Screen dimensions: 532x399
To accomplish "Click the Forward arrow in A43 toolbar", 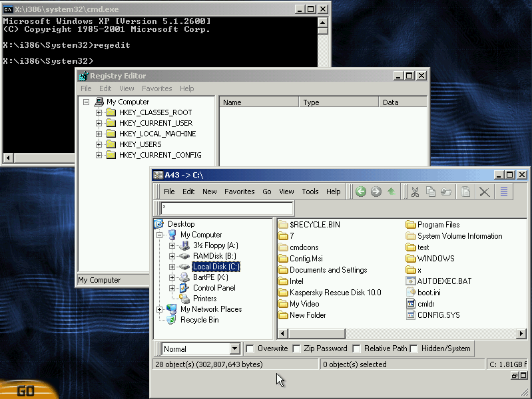I will (376, 192).
